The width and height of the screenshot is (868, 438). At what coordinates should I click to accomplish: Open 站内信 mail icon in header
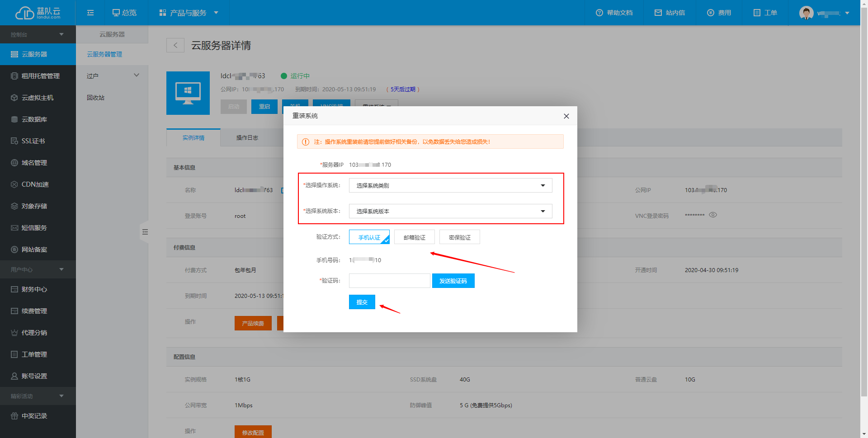[658, 13]
